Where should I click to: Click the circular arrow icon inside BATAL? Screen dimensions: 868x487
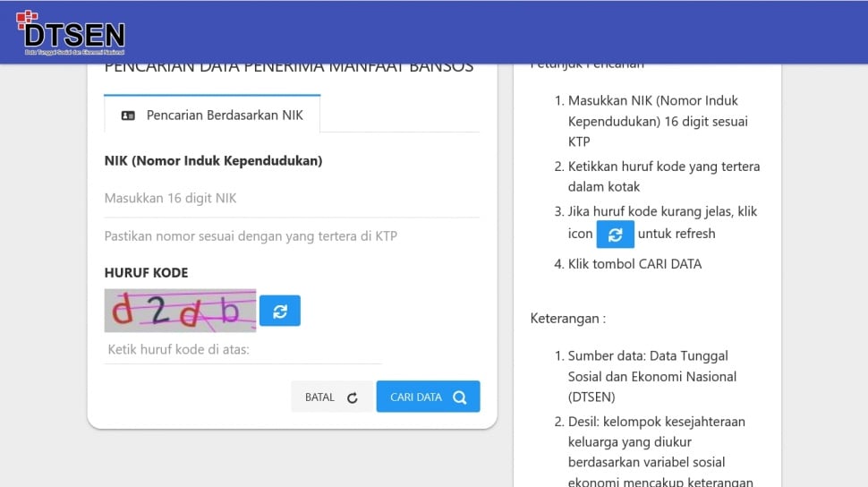tap(352, 397)
